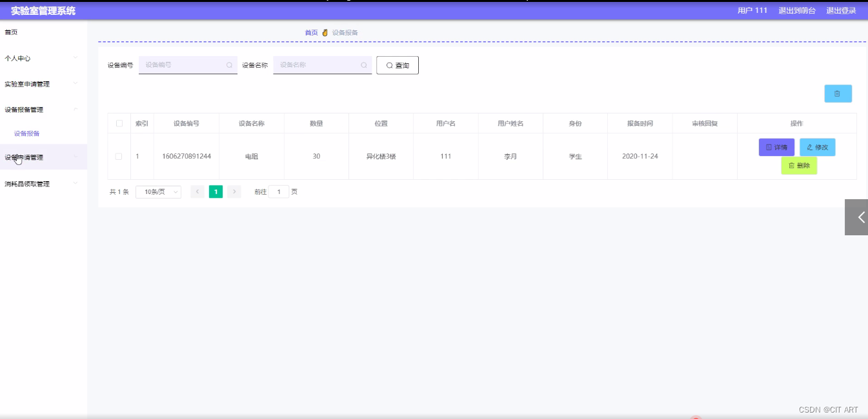Click the 查询 search button
The width and height of the screenshot is (868, 419).
point(398,65)
